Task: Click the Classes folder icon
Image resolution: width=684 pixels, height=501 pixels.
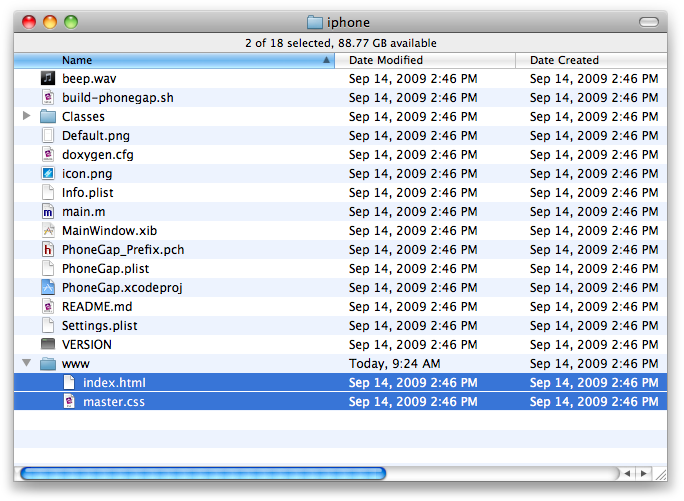Action: click(47, 116)
